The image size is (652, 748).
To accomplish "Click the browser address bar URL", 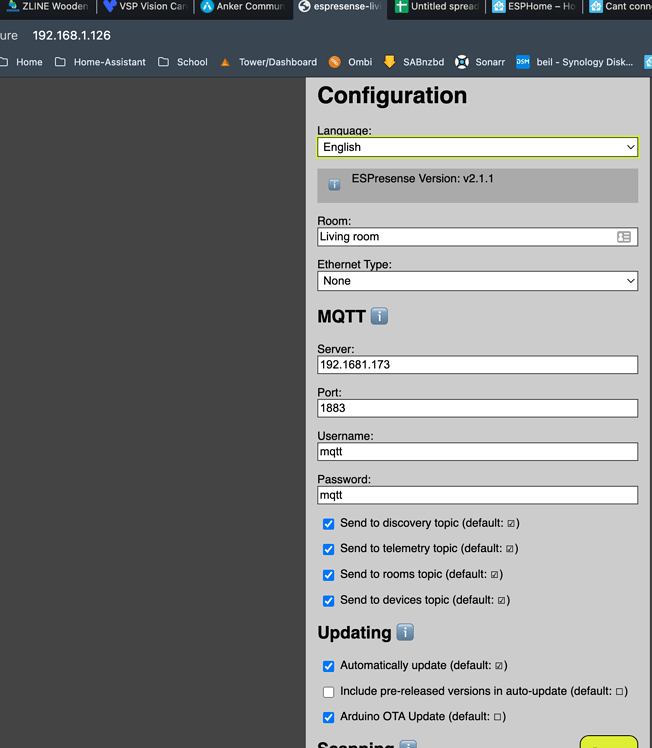I will click(x=71, y=35).
